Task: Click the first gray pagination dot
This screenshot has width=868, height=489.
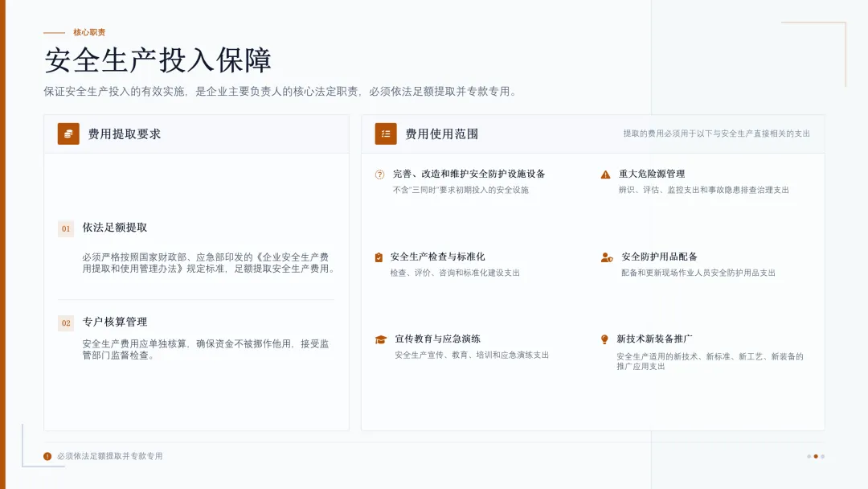Action: [809, 456]
